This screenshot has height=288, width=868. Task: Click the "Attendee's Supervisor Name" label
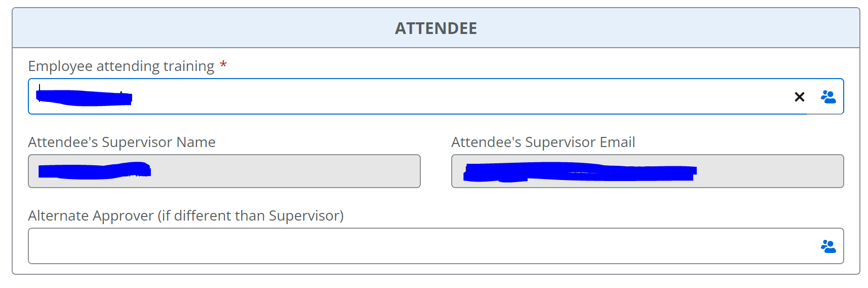122,142
